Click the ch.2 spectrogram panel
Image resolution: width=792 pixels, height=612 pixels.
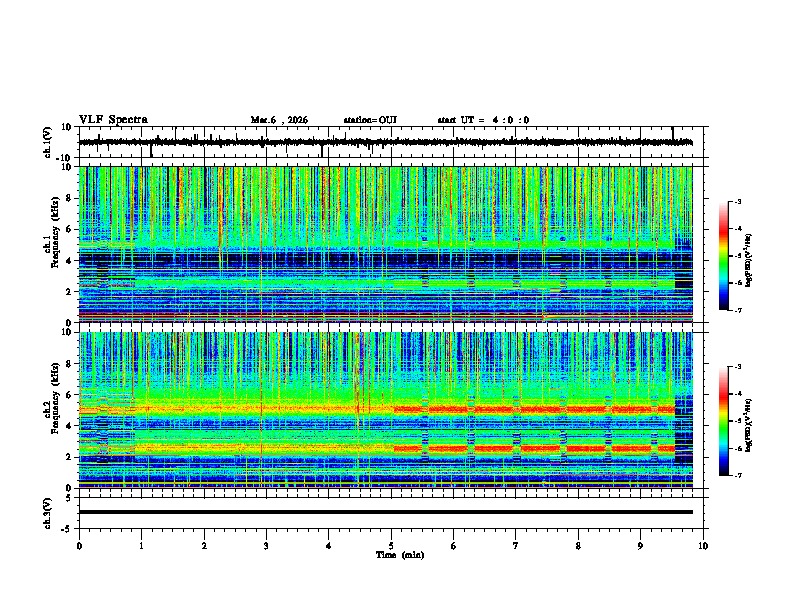click(385, 410)
